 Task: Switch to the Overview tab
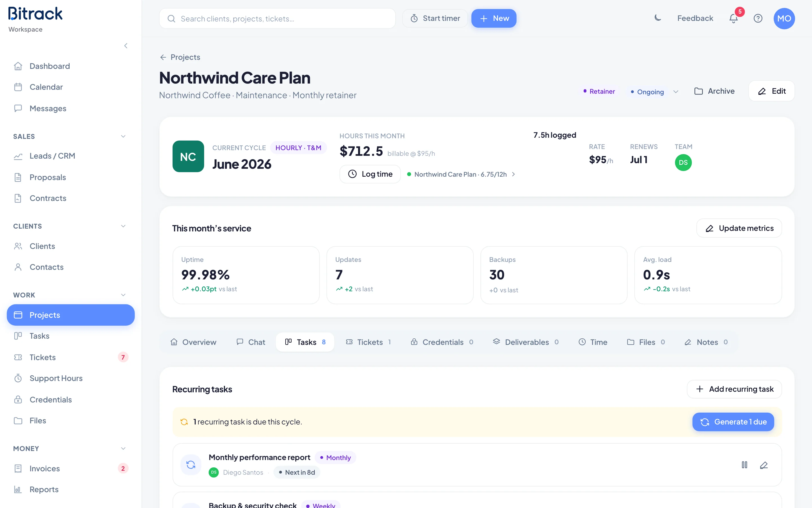pos(193,342)
